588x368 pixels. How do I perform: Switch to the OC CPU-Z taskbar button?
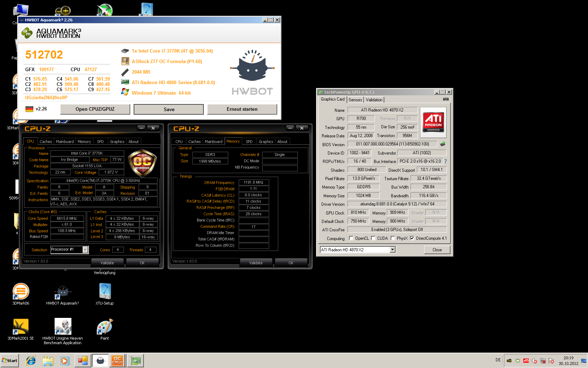click(117, 360)
